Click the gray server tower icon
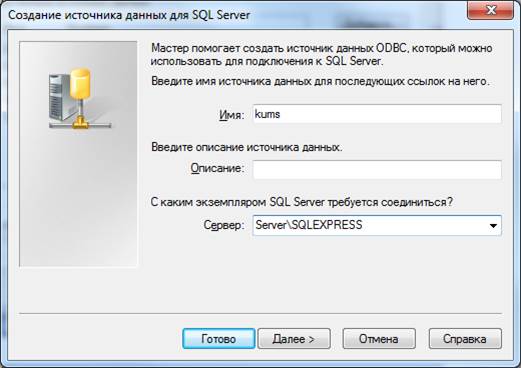The height and width of the screenshot is (368, 521). [60, 97]
